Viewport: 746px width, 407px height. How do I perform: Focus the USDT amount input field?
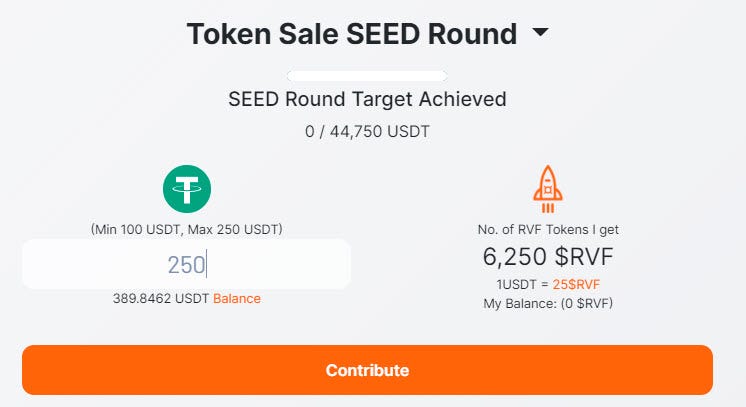[x=186, y=264]
